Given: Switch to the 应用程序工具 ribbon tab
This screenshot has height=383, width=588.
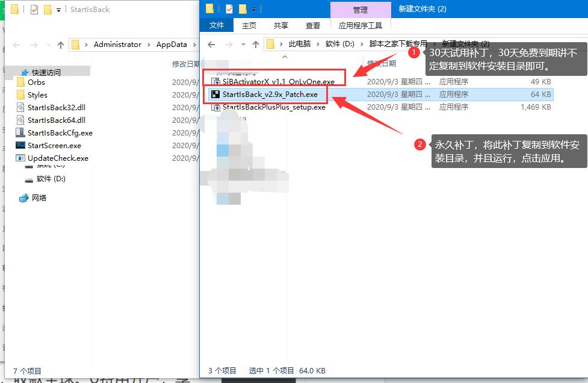Looking at the screenshot, I should pos(361,25).
